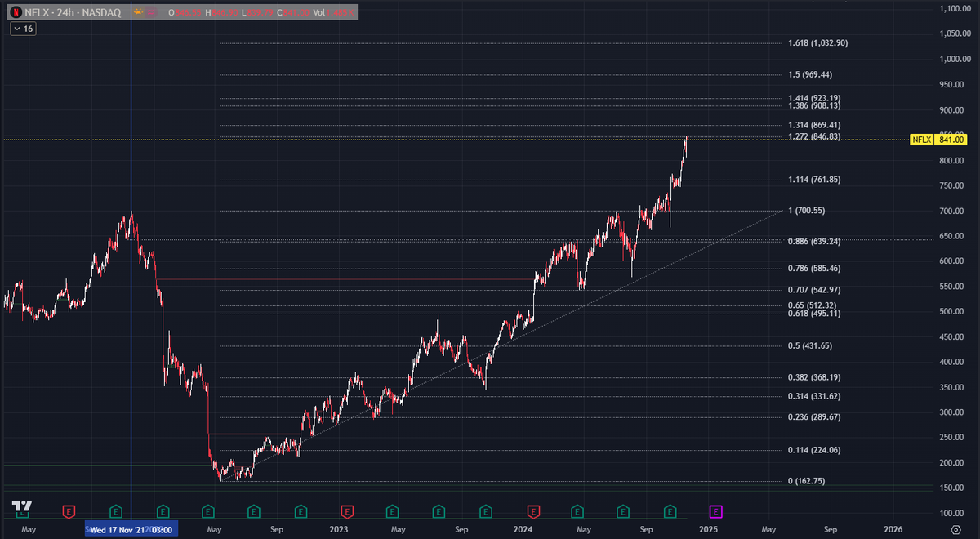Viewport: 980px width, 539px height.
Task: Click Fibonacci label 1.272 (846.83)
Action: click(814, 136)
